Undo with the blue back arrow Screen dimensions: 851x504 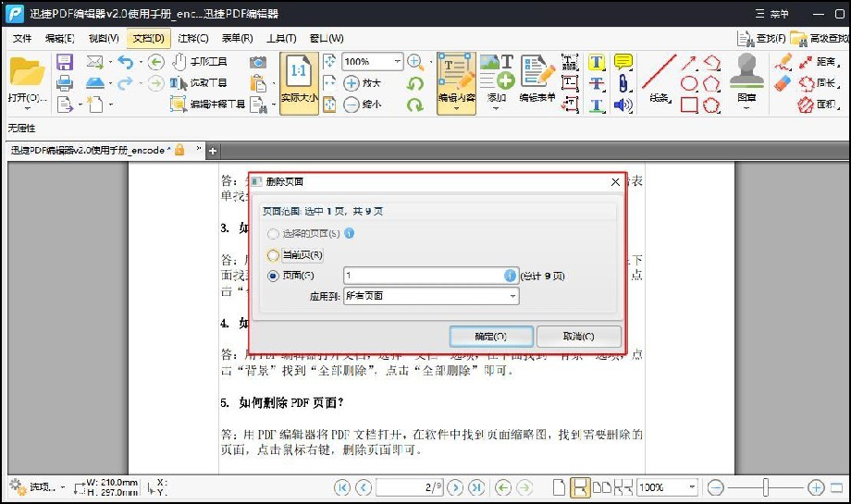coord(126,62)
